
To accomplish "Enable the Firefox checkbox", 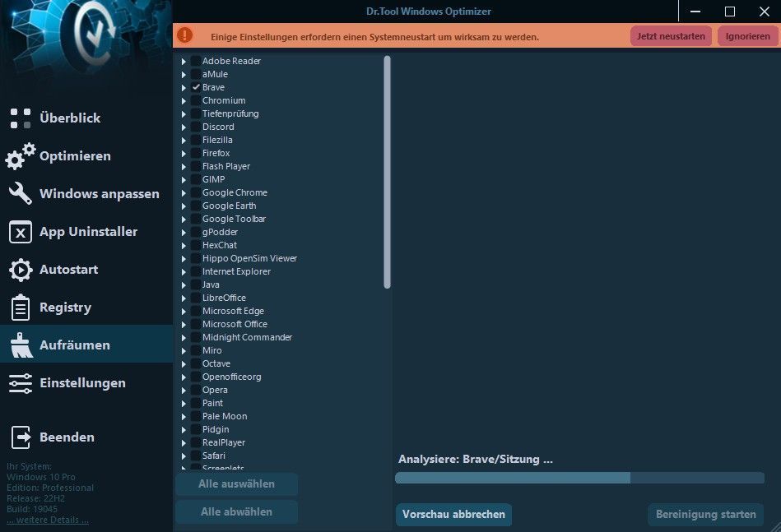I will point(196,153).
